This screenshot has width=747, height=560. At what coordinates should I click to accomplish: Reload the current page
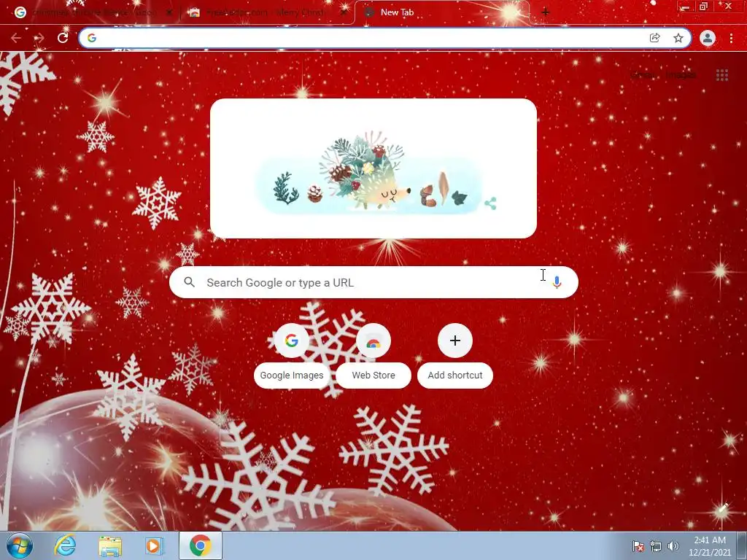click(x=63, y=38)
